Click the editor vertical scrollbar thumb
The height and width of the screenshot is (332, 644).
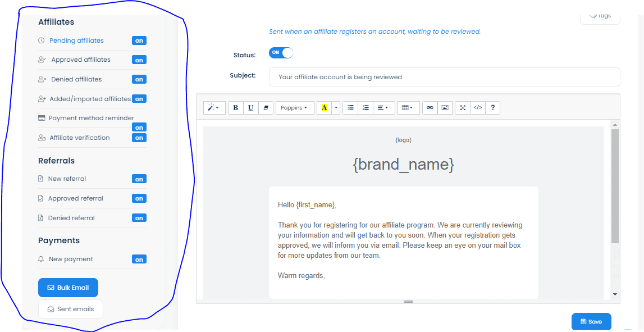pos(615,186)
